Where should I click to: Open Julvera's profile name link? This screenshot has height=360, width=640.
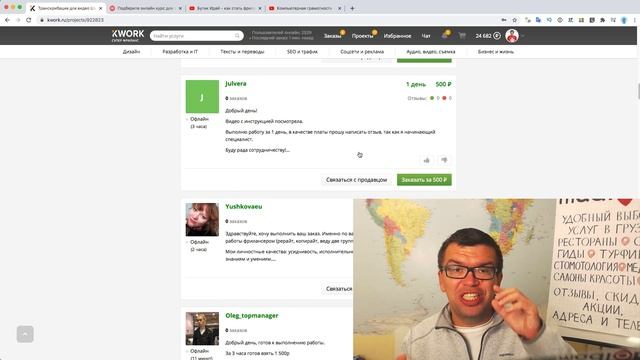236,84
